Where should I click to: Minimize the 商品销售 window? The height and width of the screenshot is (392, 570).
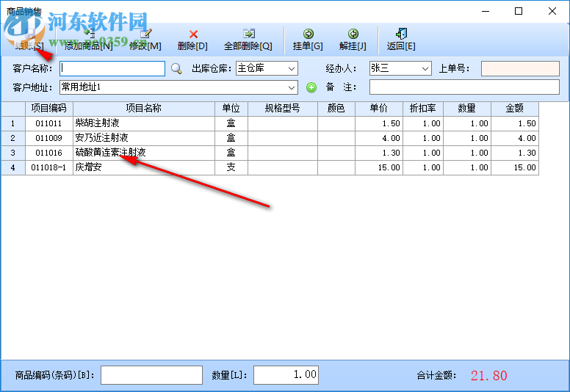tap(486, 11)
